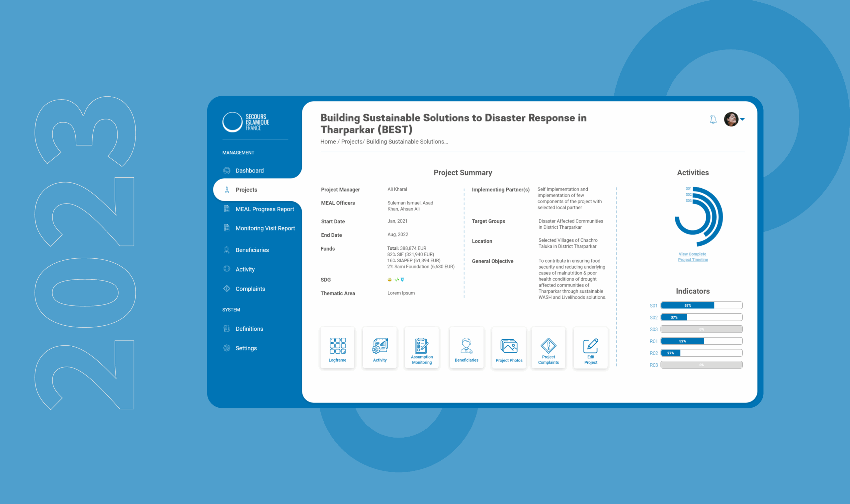
Task: Click the Edit Project pencil card
Action: click(591, 348)
